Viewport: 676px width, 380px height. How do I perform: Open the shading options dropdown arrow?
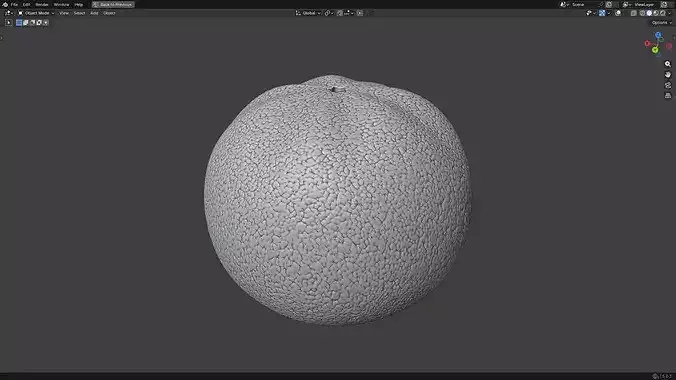[x=670, y=13]
